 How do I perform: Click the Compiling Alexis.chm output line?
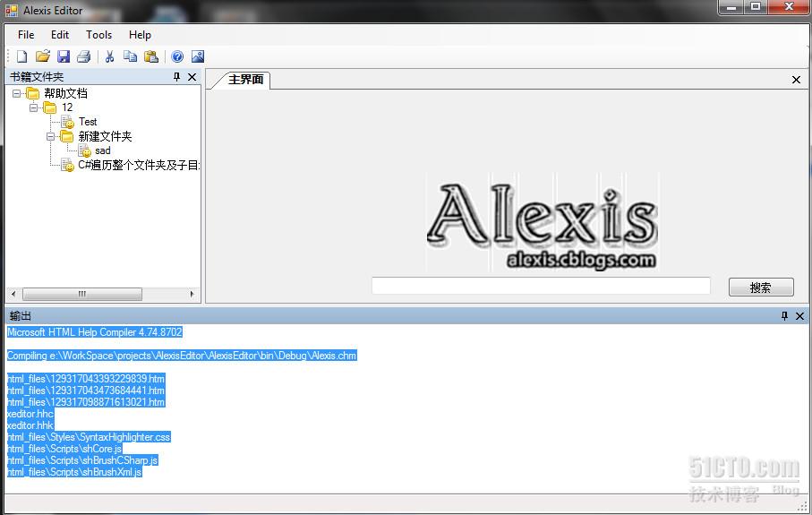pyautogui.click(x=182, y=356)
